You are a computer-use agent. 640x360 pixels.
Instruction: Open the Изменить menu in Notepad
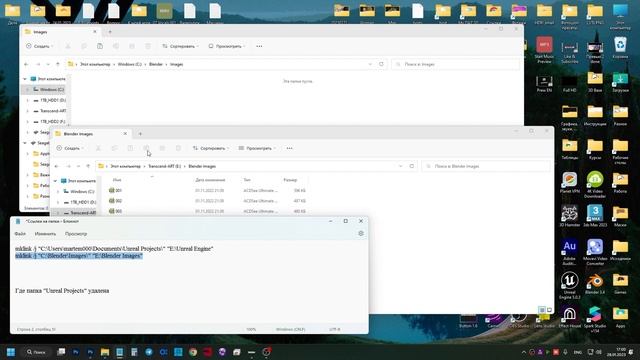(45, 234)
